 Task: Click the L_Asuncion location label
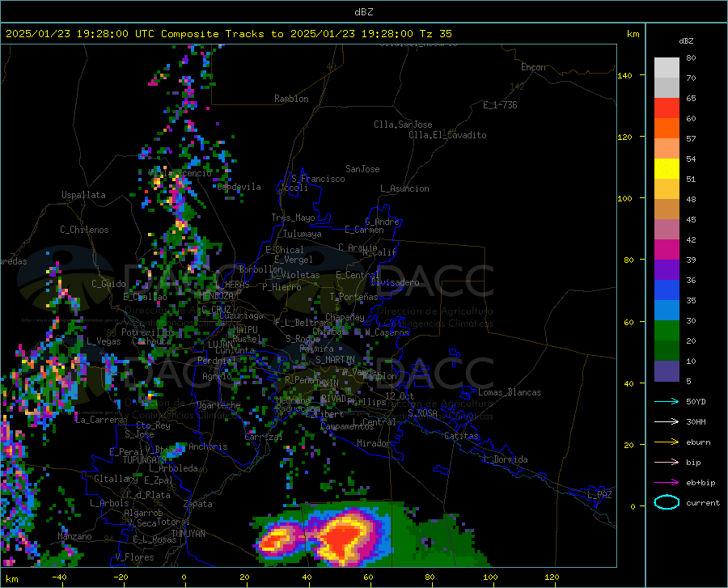point(404,188)
